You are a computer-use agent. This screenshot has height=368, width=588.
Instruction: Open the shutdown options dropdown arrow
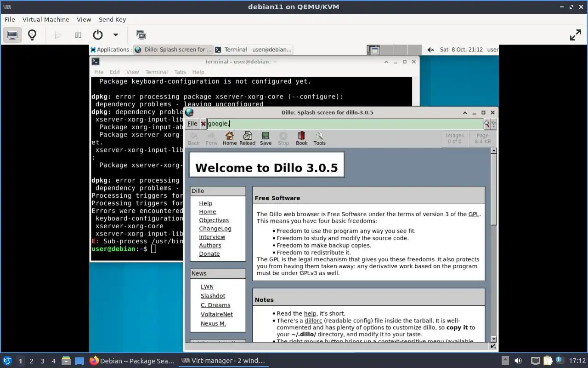coord(116,35)
